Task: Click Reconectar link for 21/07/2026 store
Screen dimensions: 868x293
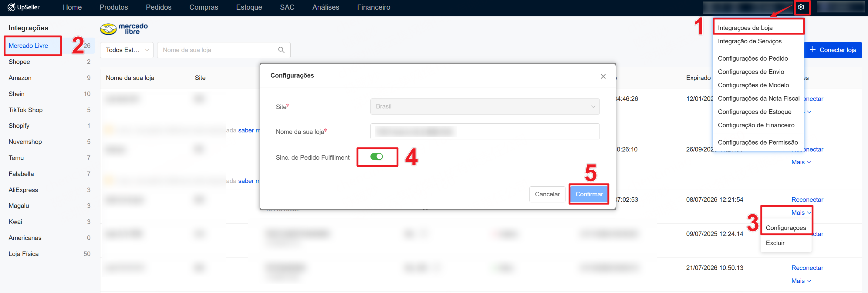Action: coord(807,268)
